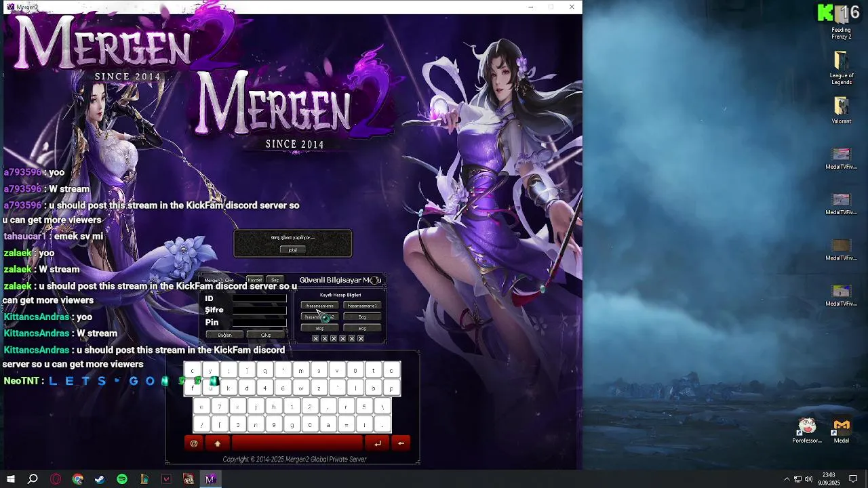This screenshot has width=868, height=488.
Task: Click the Kaydet button above the ID field
Action: [x=255, y=280]
